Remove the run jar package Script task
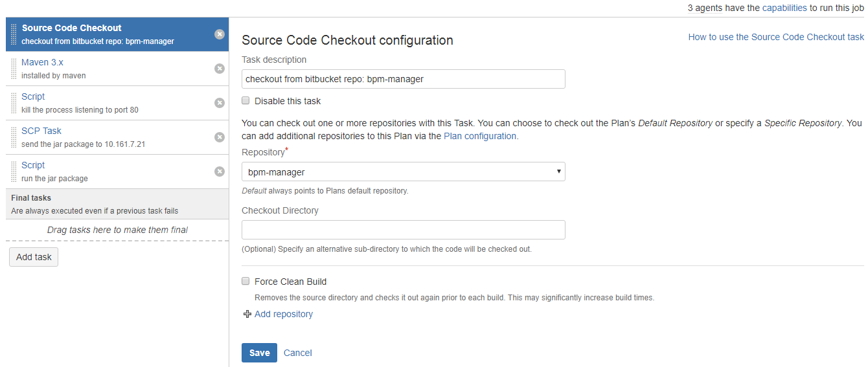Viewport: 868px width, 367px height. 220,172
